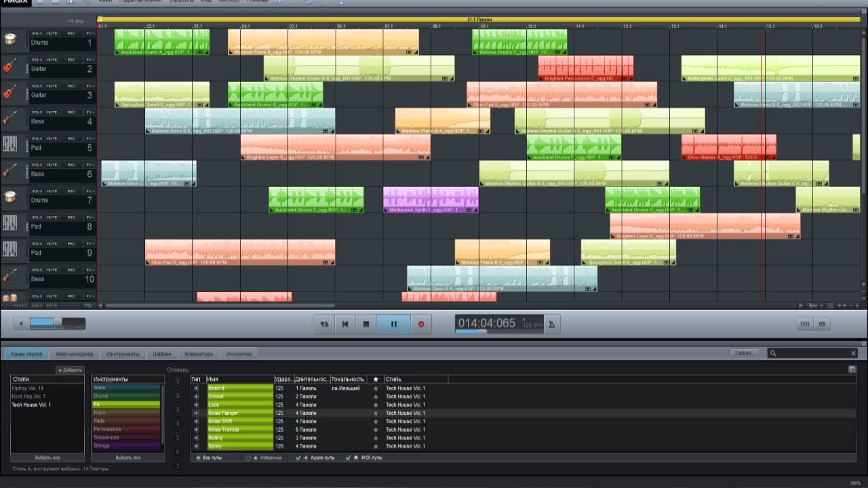Click the Pad track 5 keyboard icon

9,145
